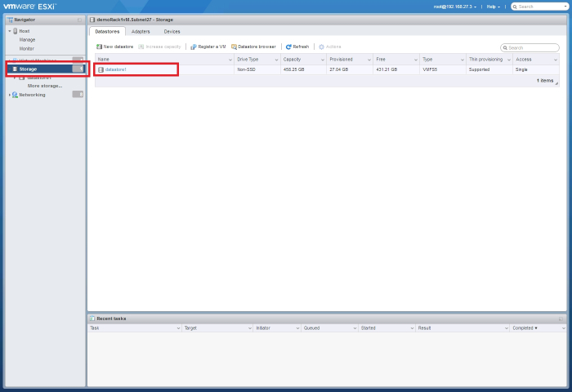
Task: Click the datastore table resize grip
Action: (556, 84)
